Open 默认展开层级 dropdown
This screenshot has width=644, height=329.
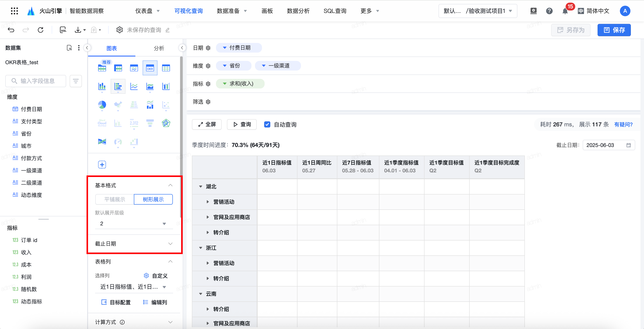click(134, 224)
